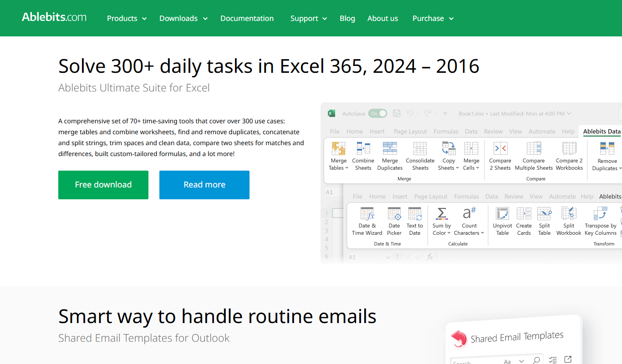
Task: Expand the Support menu chevron
Action: [325, 19]
